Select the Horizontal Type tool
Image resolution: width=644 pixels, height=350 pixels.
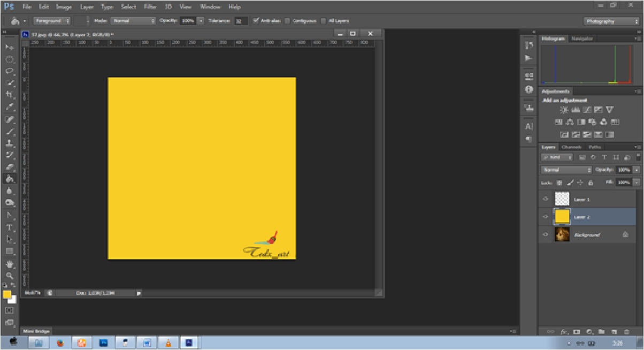pos(10,227)
